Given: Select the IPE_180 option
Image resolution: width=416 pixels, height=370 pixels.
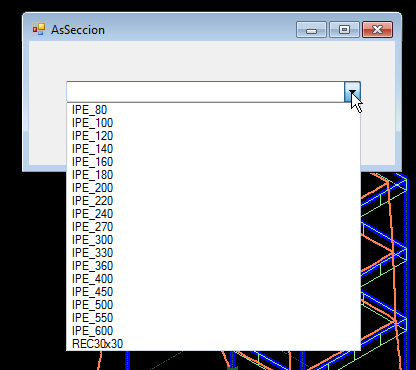Looking at the screenshot, I should [x=213, y=175].
